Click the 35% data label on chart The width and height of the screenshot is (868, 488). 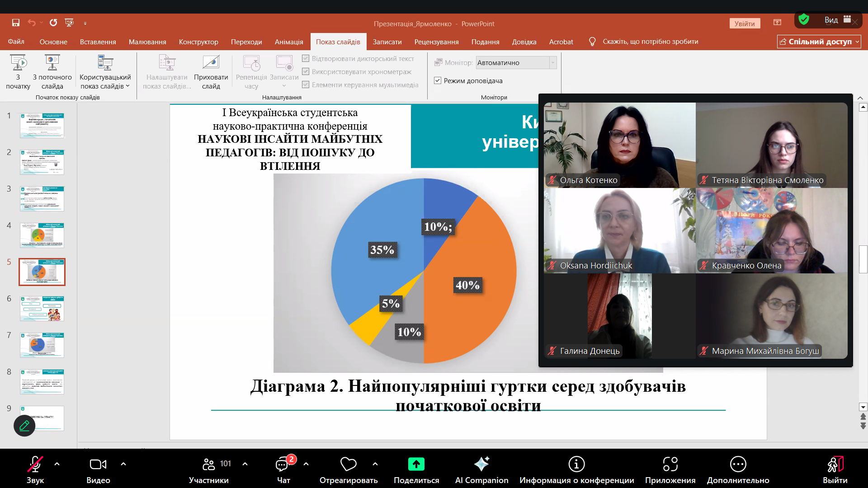coord(382,250)
